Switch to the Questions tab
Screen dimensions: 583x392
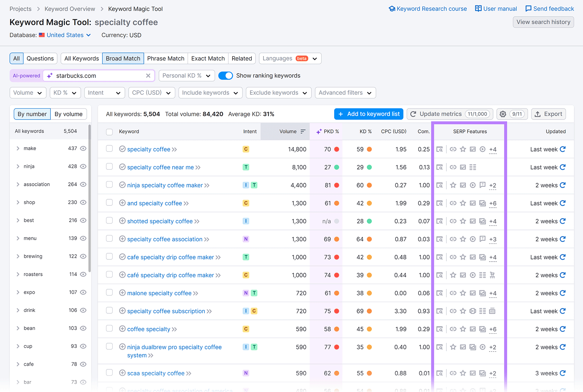40,58
